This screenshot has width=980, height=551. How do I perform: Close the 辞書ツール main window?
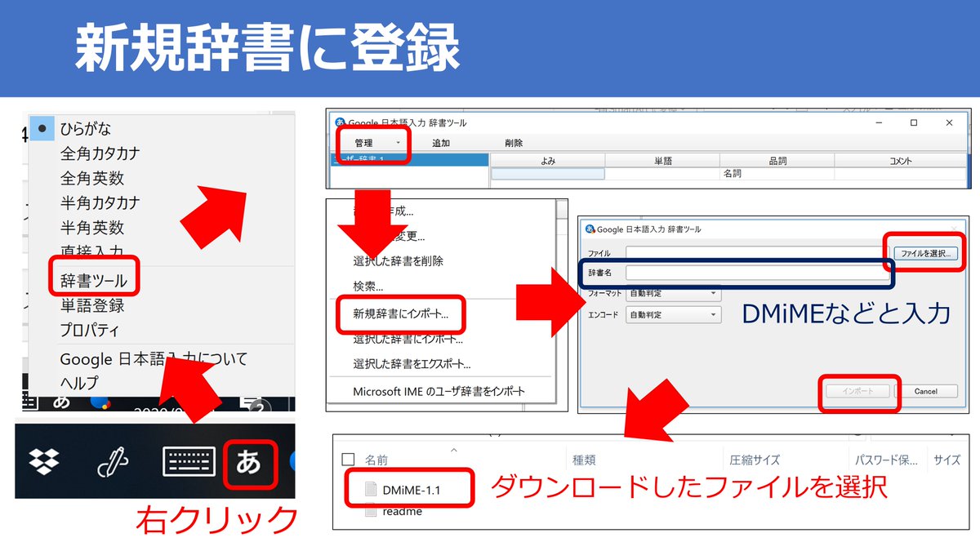949,122
